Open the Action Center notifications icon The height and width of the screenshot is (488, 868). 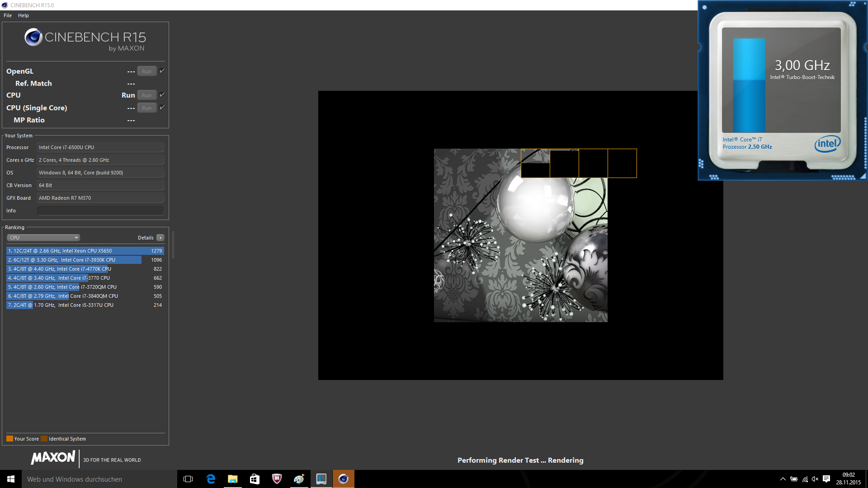(x=826, y=479)
